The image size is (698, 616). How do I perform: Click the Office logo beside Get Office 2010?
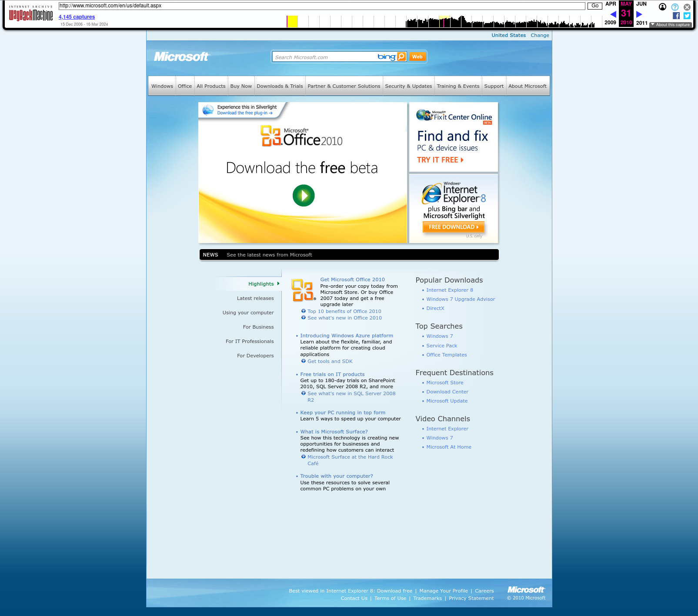(x=303, y=290)
